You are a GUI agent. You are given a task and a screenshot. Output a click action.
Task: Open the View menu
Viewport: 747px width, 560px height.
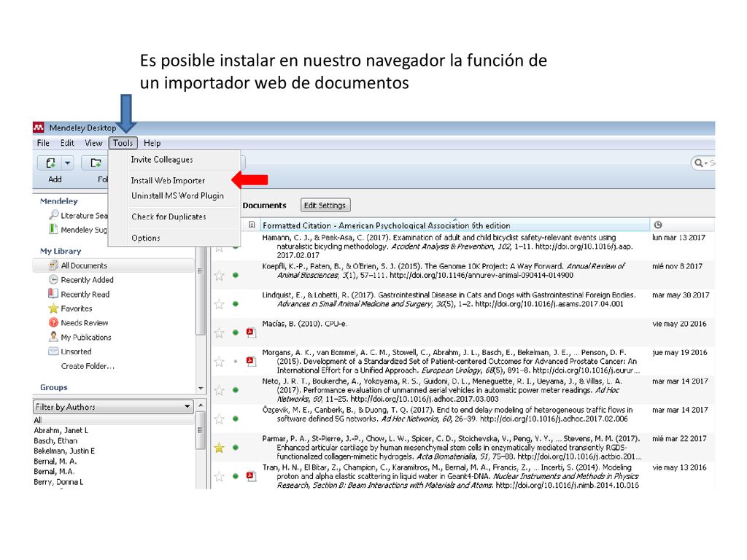click(x=93, y=143)
